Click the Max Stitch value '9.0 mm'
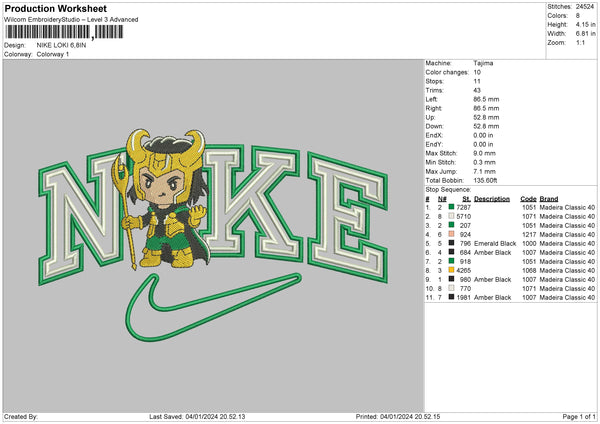The width and height of the screenshot is (600, 424). (x=484, y=153)
